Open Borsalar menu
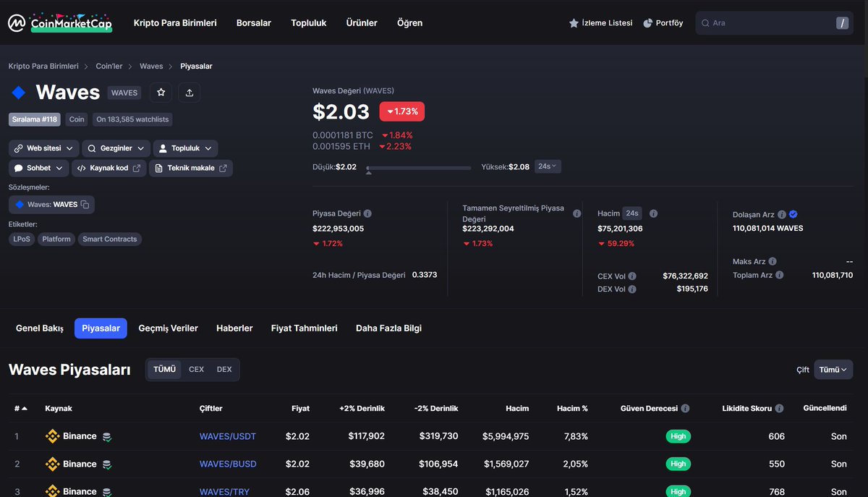The height and width of the screenshot is (497, 868). (x=254, y=23)
